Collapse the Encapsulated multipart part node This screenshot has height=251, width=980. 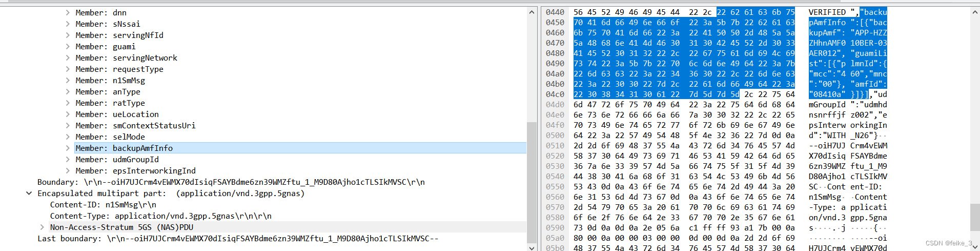point(29,193)
